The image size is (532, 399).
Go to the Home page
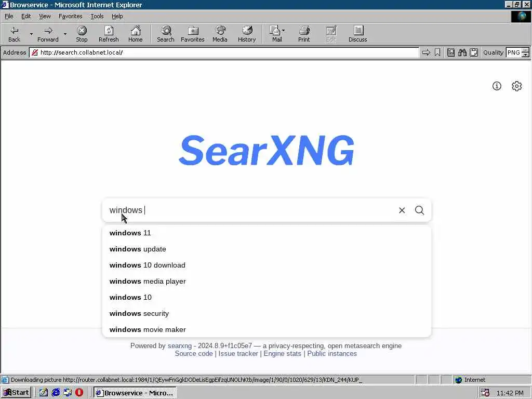click(x=136, y=34)
